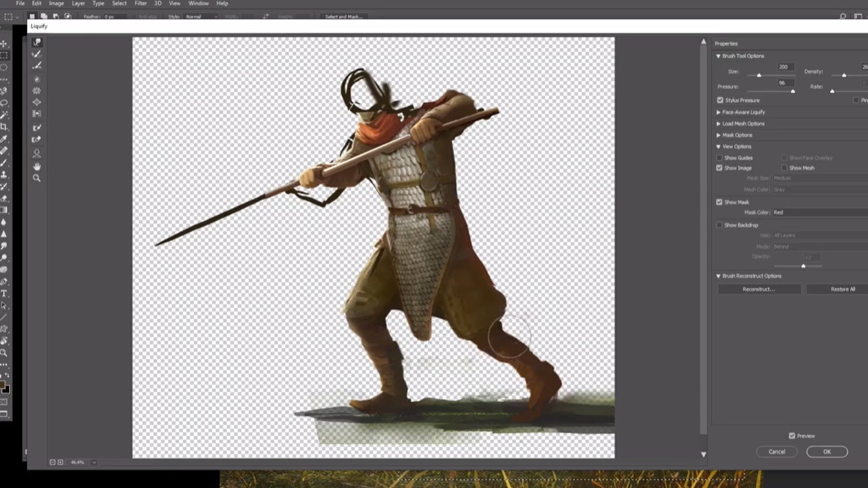Pick the Pucker tool

[37, 91]
